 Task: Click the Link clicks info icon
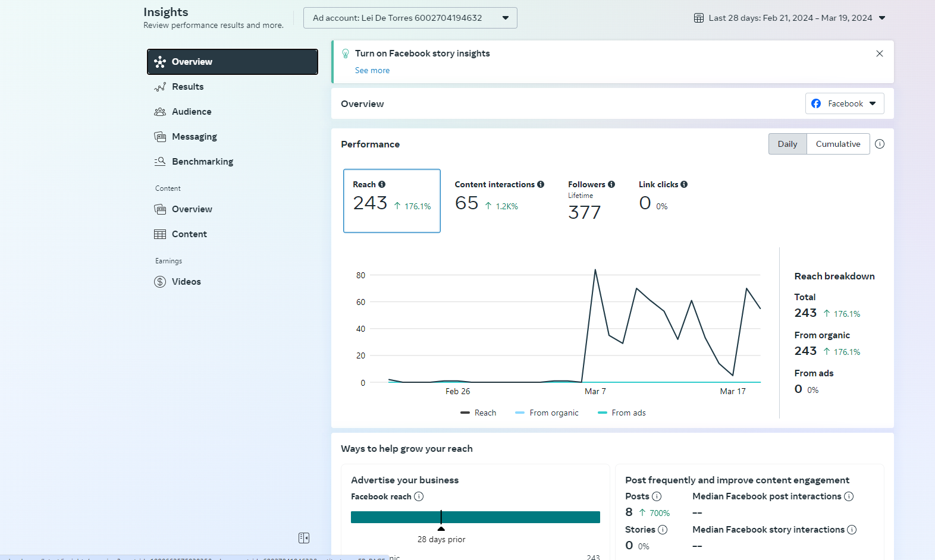pyautogui.click(x=684, y=184)
